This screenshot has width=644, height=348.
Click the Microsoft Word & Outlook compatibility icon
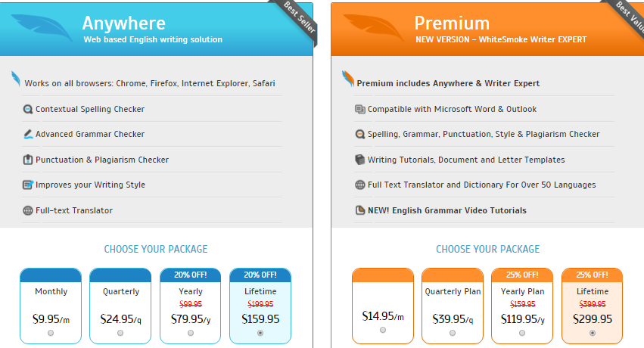(x=360, y=109)
